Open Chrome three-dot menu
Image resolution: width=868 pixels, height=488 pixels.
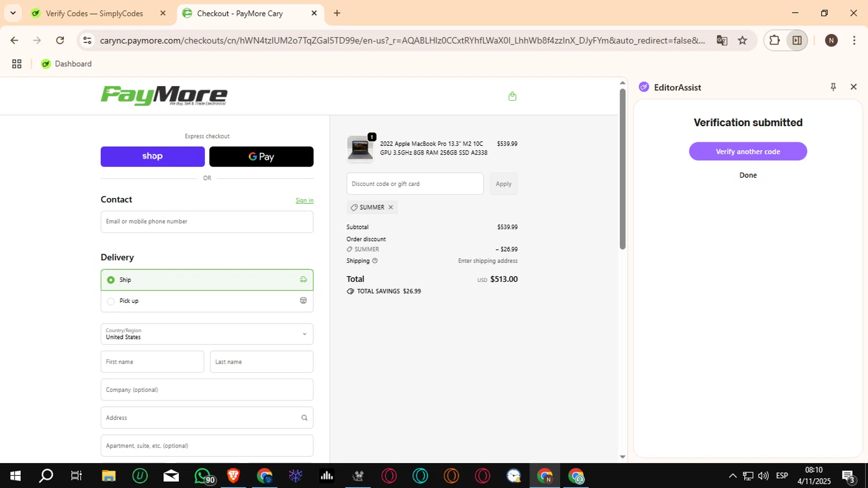tap(854, 40)
